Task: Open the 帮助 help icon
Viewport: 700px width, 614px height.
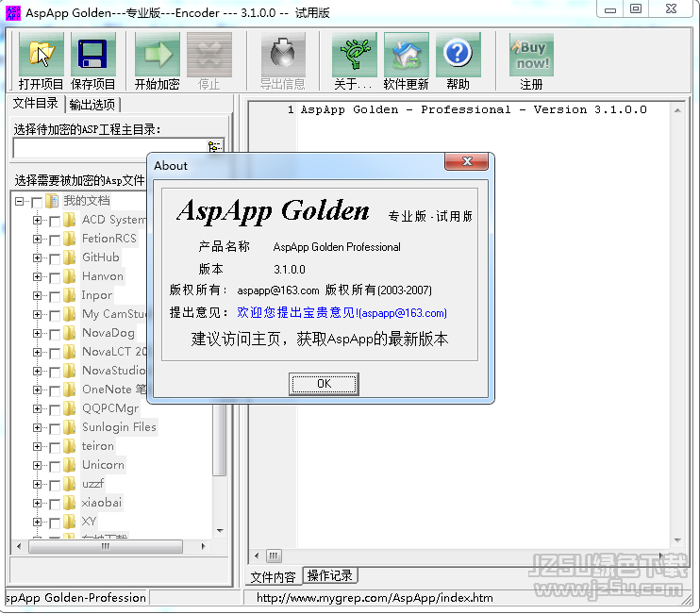Action: (458, 55)
